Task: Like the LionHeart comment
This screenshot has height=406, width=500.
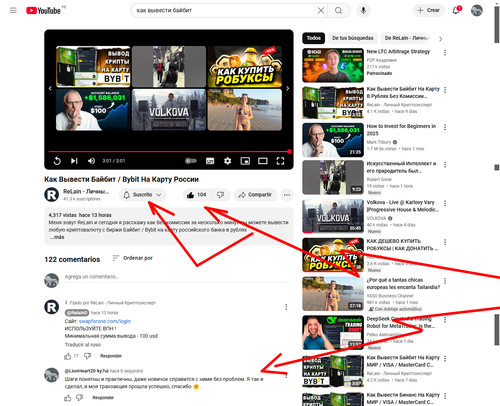Action: click(68, 398)
